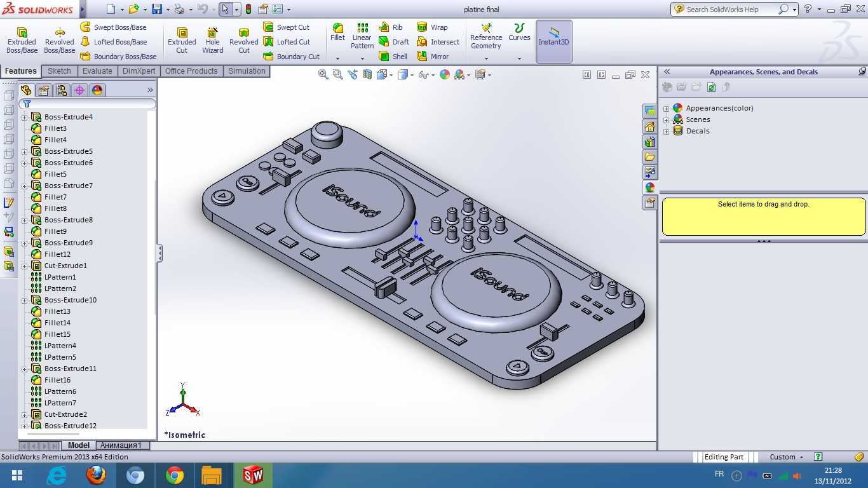Switch to the ConfigurationManager tab icon
The height and width of the screenshot is (488, 868).
pyautogui.click(x=61, y=90)
